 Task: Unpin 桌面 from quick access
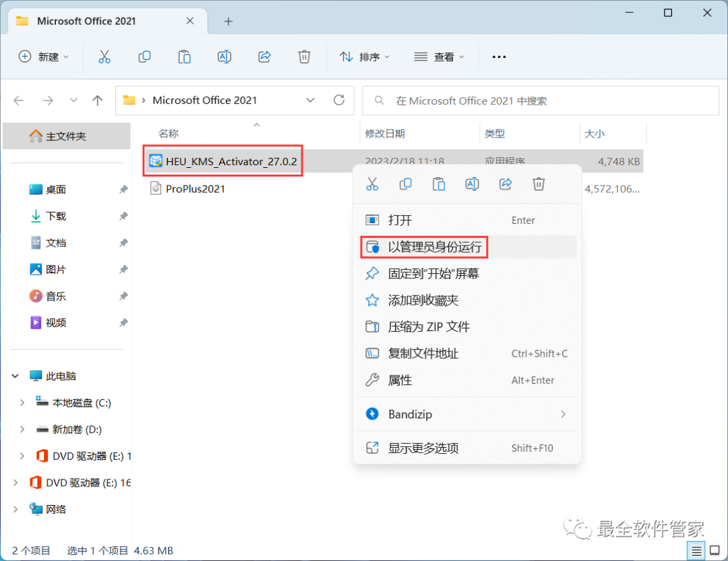123,189
